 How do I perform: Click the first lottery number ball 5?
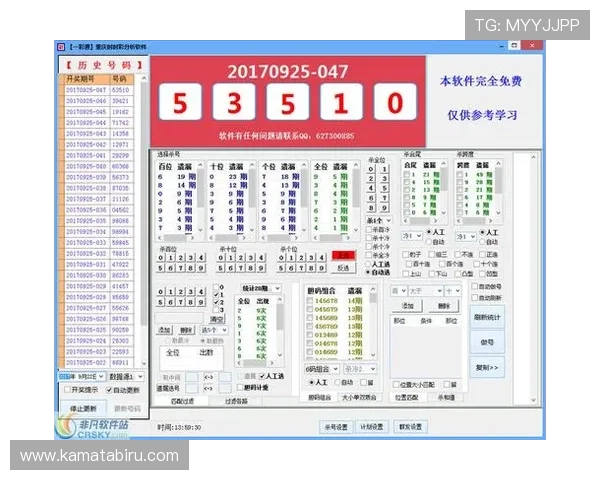tap(179, 103)
